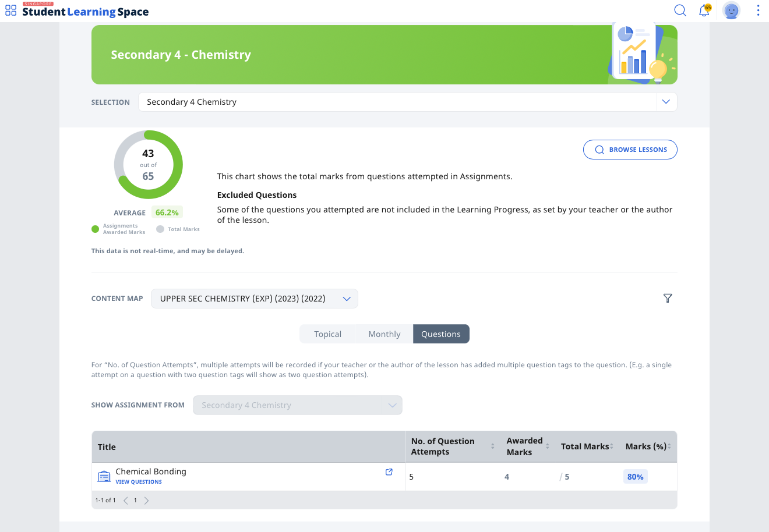Click the Chemical Bonding lesson icon

coord(104,477)
